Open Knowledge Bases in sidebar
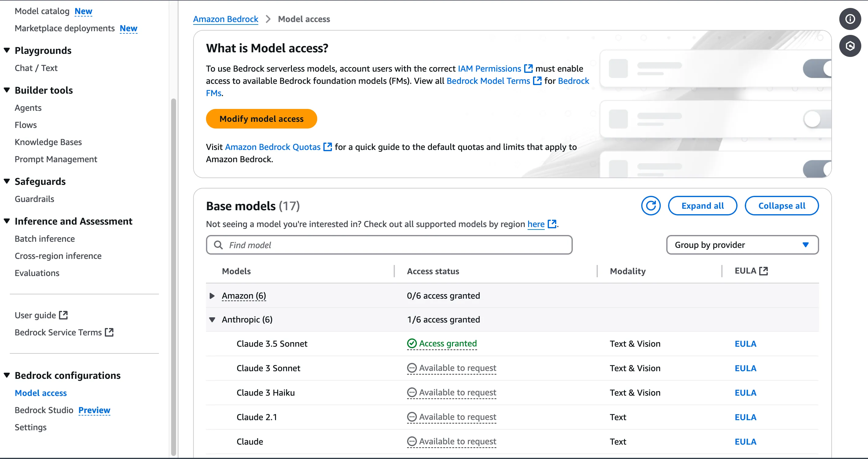 click(48, 142)
